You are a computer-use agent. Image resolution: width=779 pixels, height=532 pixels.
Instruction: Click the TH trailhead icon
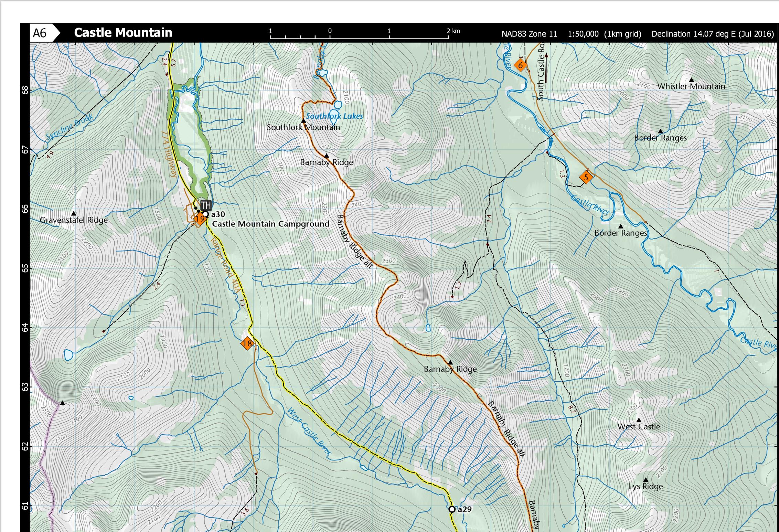point(205,205)
